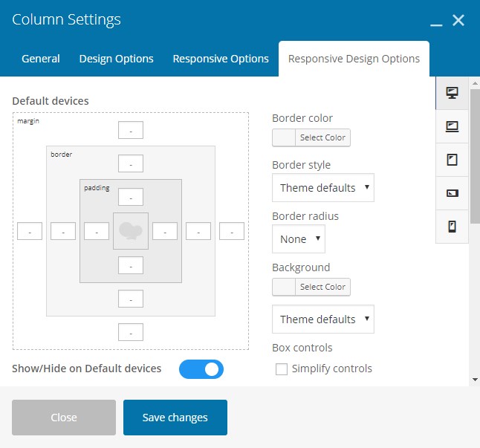This screenshot has height=448, width=480.
Task: Click the cloud image placeholder in box model
Action: pos(131,231)
